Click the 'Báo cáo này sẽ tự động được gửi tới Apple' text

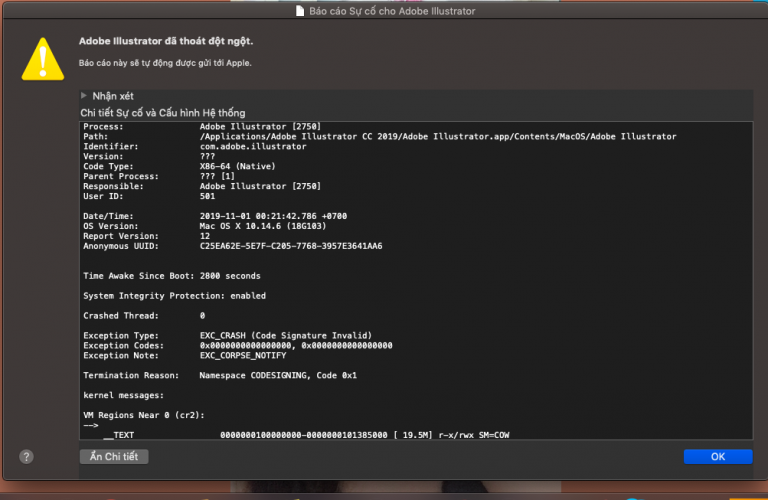(x=165, y=63)
